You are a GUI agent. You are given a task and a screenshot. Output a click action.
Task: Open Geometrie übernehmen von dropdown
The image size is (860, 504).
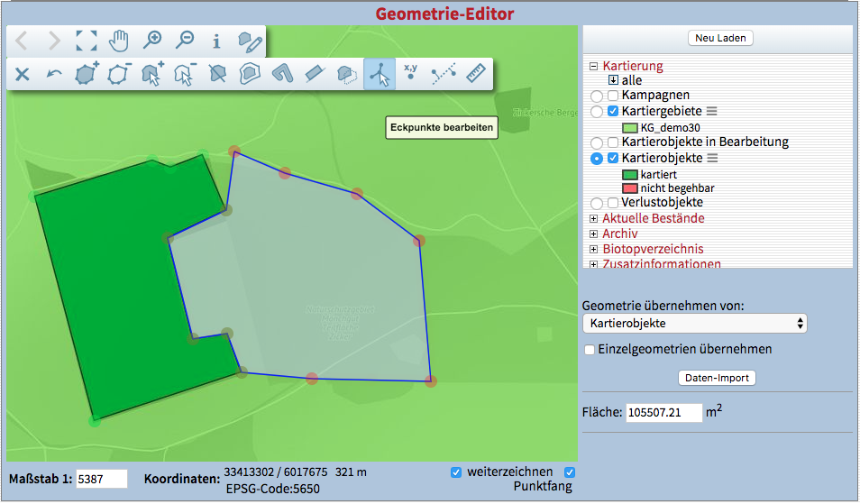[x=694, y=323]
